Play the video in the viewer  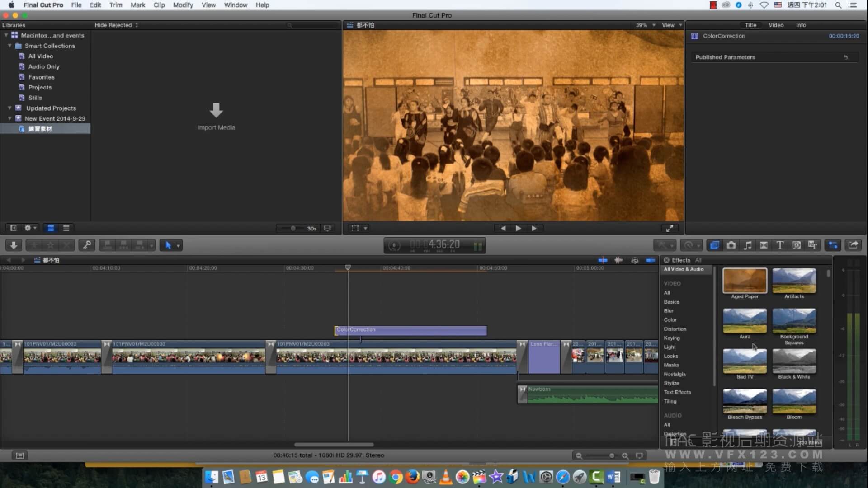coord(518,228)
